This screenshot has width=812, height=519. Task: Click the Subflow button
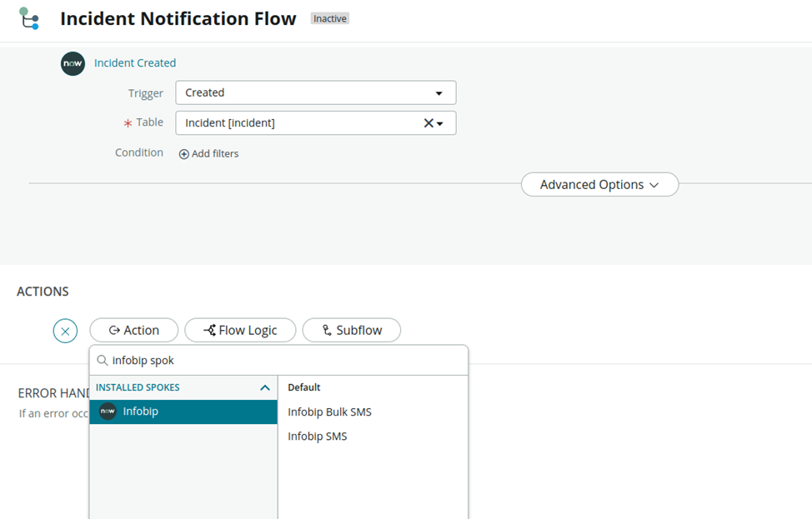(351, 330)
